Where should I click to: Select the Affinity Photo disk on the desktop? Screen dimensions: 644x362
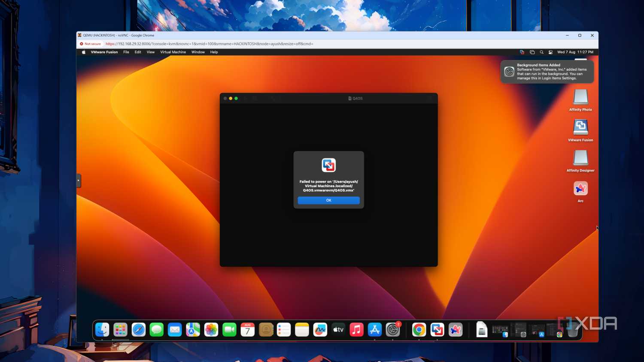click(580, 100)
